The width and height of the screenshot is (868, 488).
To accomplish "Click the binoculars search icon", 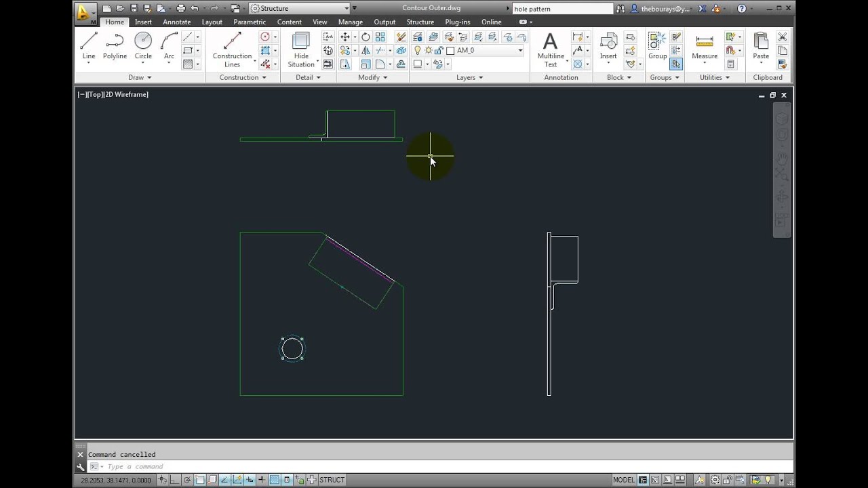I will click(x=620, y=9).
